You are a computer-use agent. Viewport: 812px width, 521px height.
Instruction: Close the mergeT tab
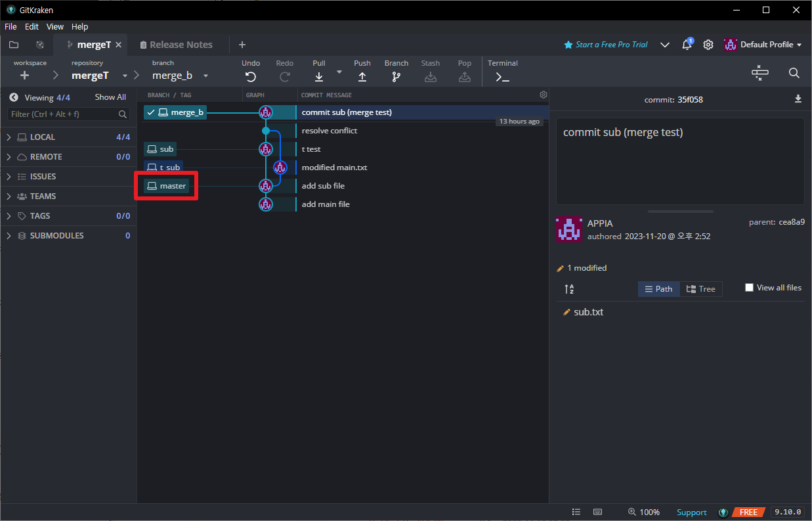point(119,45)
